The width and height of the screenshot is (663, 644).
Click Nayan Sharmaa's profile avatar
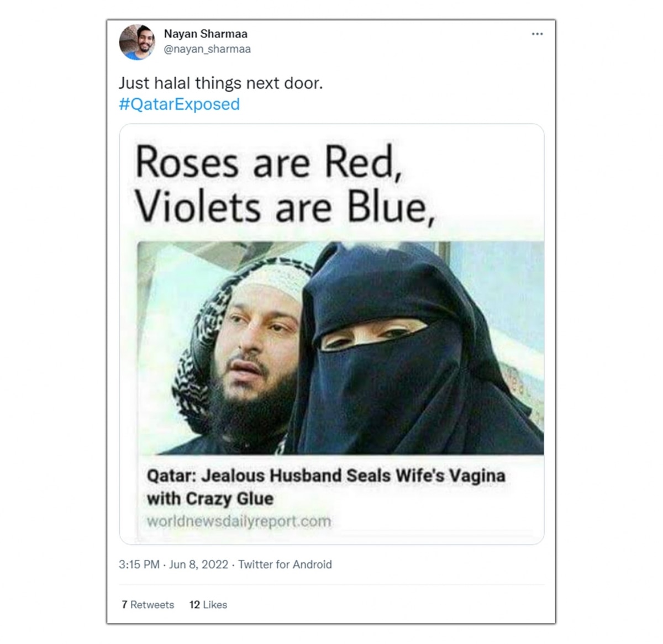137,41
